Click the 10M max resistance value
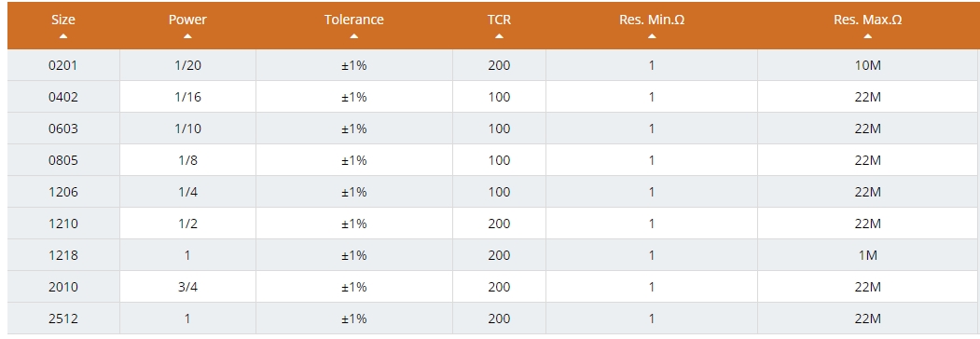Image resolution: width=980 pixels, height=339 pixels. tap(867, 65)
